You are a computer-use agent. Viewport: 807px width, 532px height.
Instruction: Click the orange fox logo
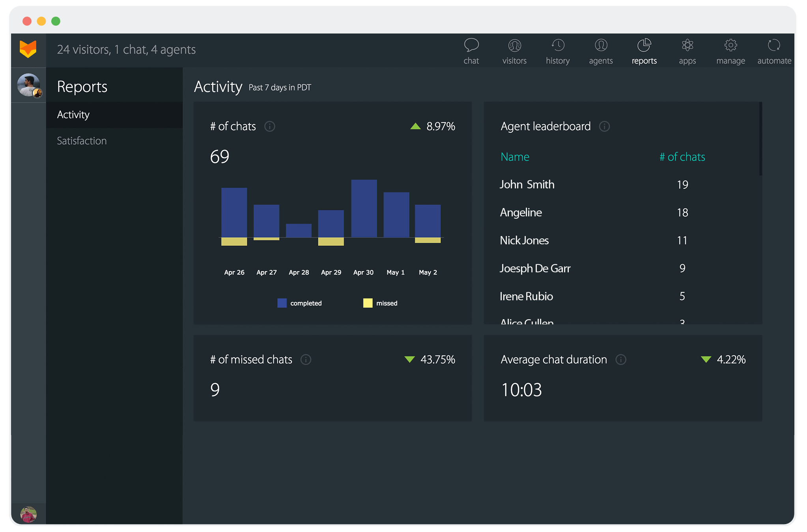28,49
